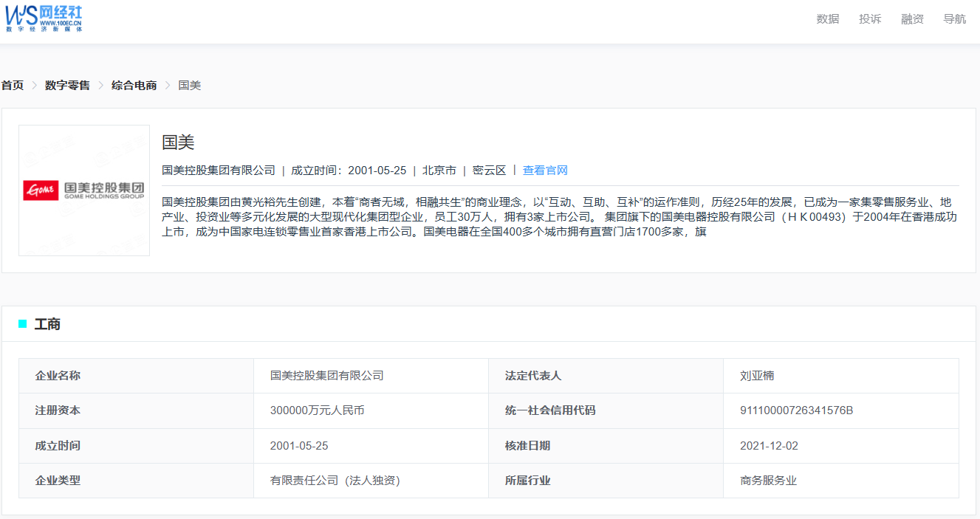The height and width of the screenshot is (519, 980).
Task: Go to the 融资 section
Action: pos(912,19)
